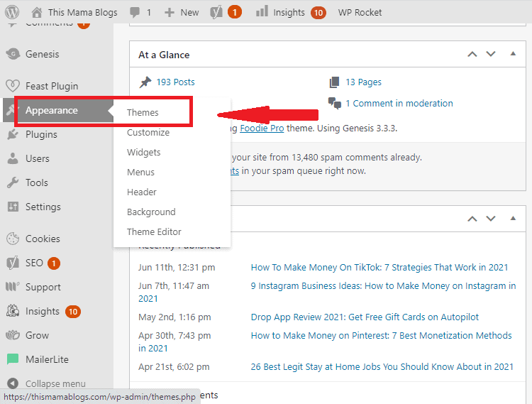
Task: Open 1 Comment in moderation link
Action: (399, 103)
